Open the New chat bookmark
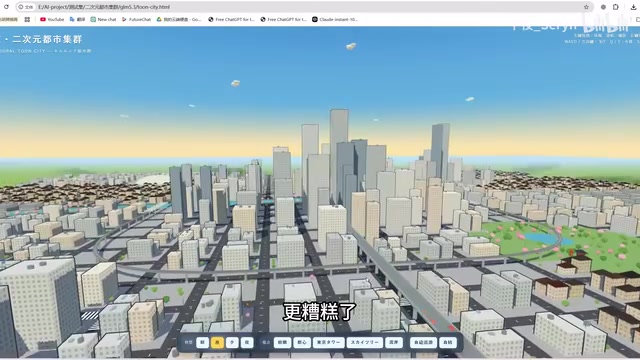The width and height of the screenshot is (640, 360). (x=103, y=19)
